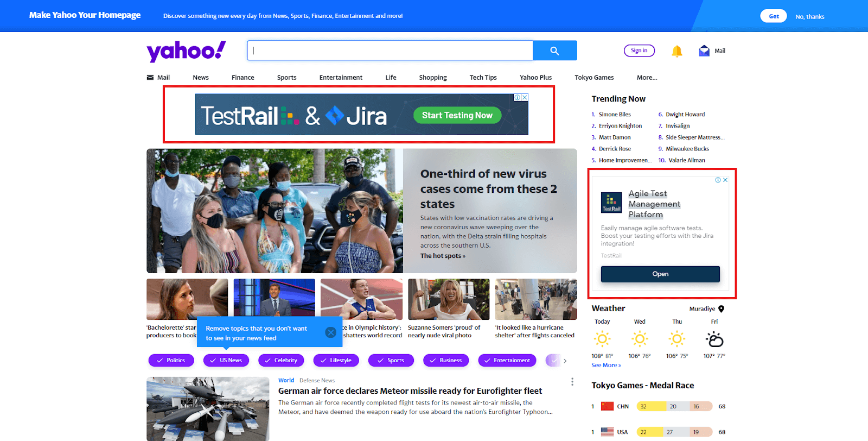Screen dimensions: 868x441
Task: Go to the Finance section
Action: (242, 78)
